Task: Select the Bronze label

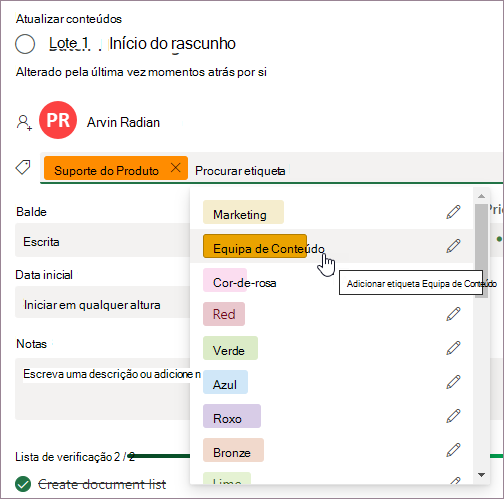Action: pos(233,450)
